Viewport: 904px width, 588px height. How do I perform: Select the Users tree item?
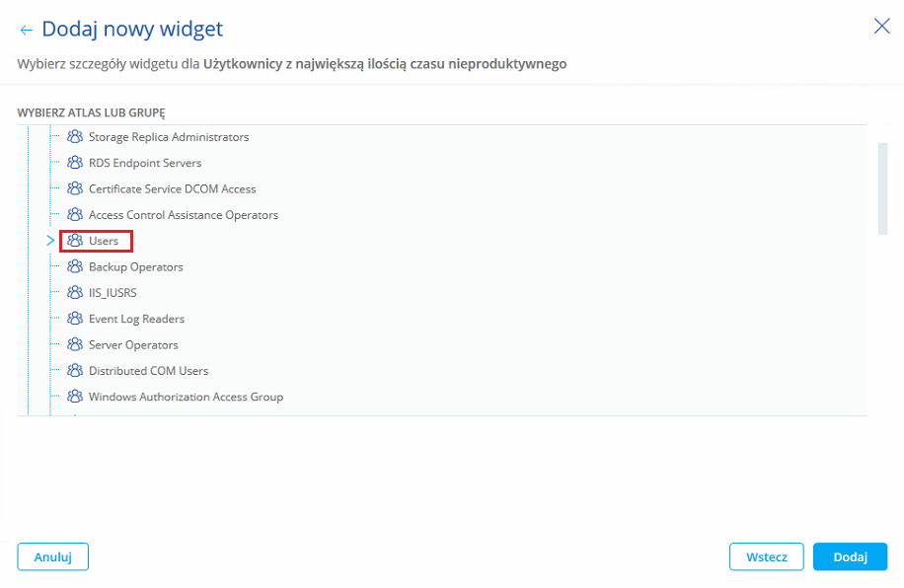point(103,241)
